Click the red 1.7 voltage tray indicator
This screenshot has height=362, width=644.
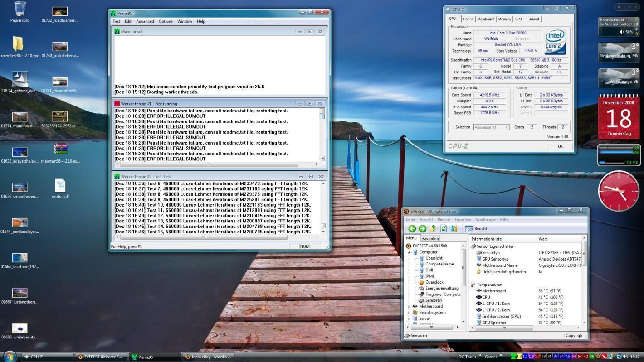coord(537,357)
